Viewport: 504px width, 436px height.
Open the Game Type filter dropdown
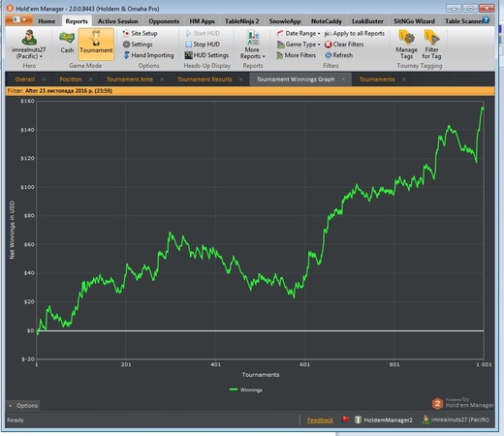point(299,45)
